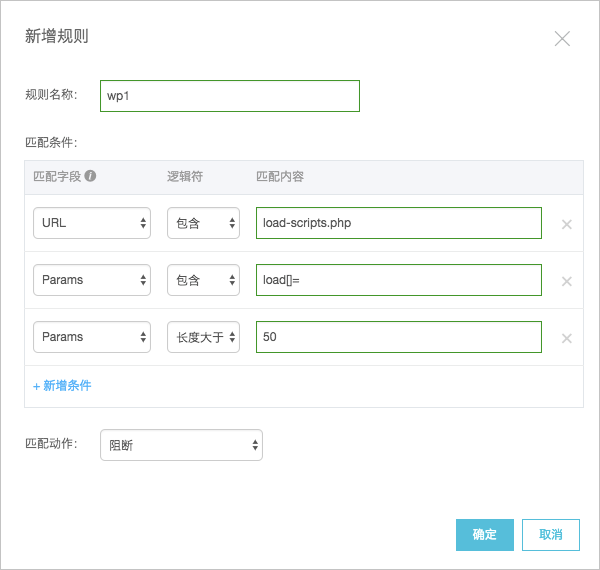Remove the condition row with value 50

click(566, 338)
